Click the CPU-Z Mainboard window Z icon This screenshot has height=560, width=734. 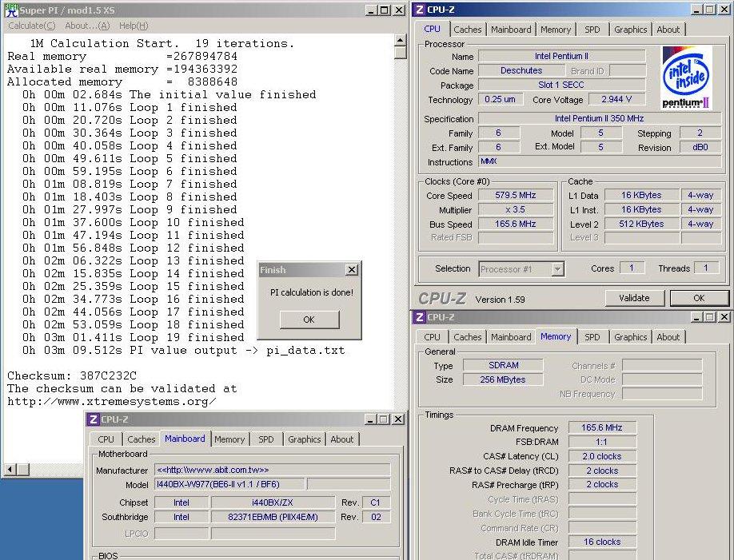94,419
